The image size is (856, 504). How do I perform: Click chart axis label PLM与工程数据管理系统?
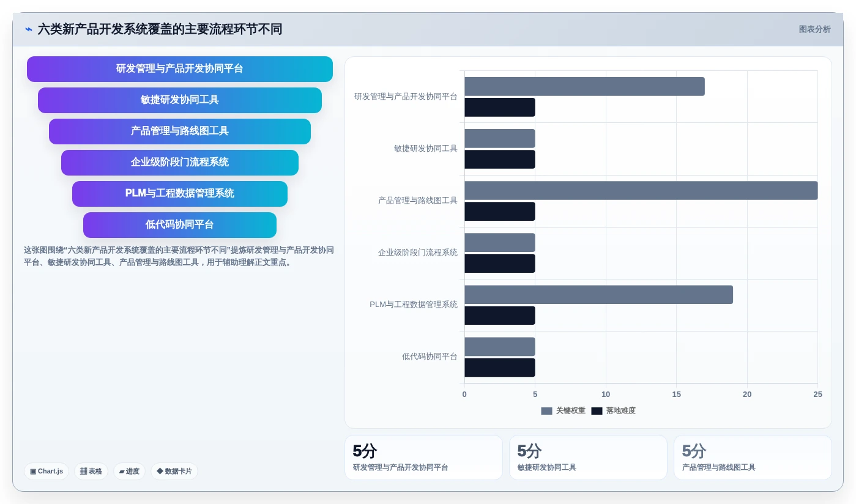click(414, 305)
